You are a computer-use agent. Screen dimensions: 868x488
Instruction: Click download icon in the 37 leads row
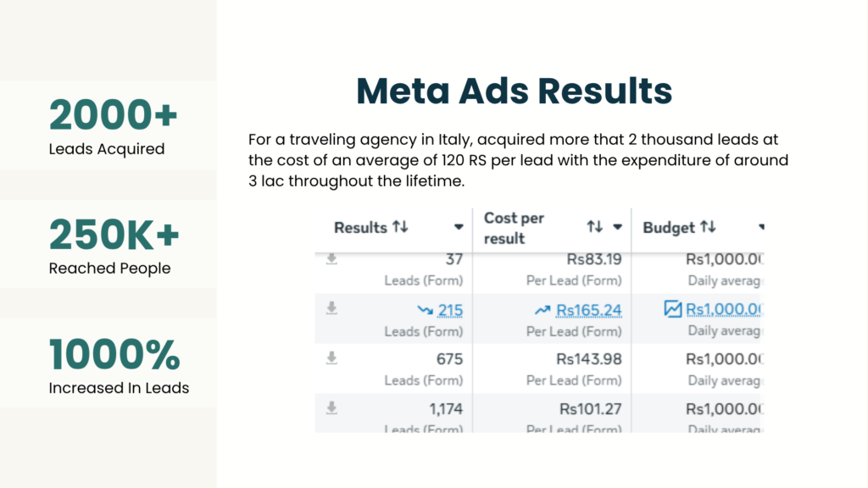331,259
